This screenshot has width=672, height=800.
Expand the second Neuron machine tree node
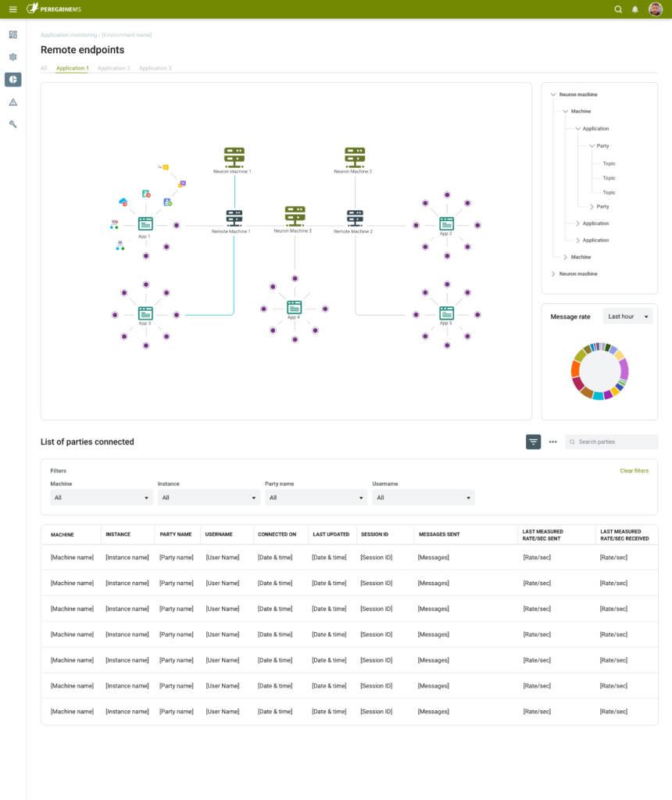(x=552, y=273)
